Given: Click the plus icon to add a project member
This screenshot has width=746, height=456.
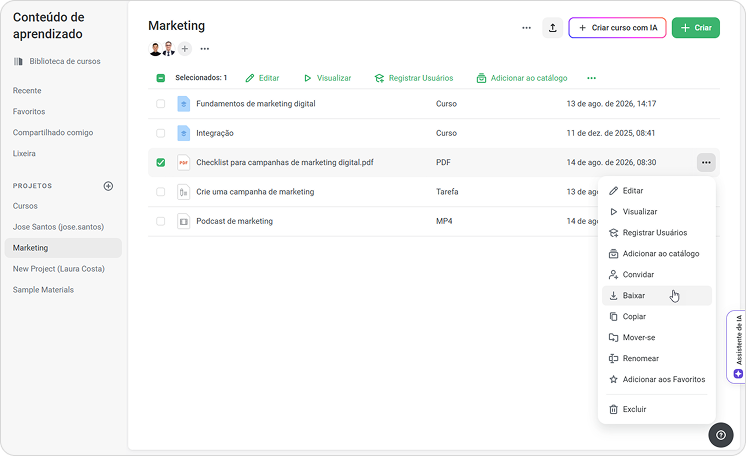Looking at the screenshot, I should [x=185, y=49].
